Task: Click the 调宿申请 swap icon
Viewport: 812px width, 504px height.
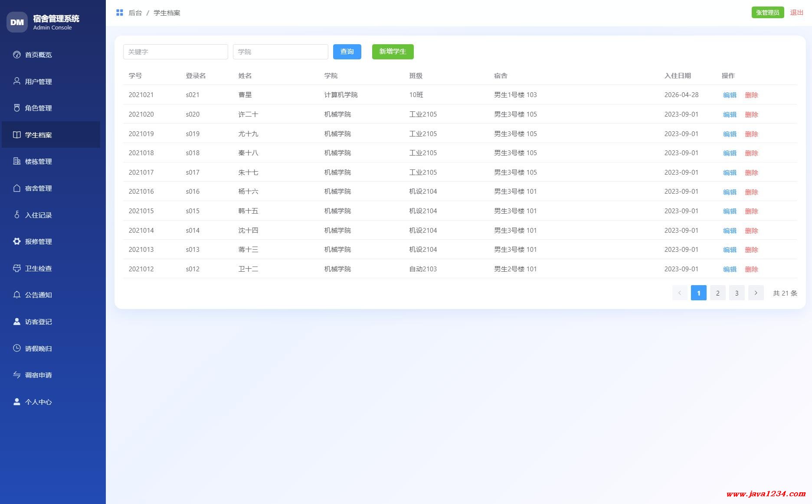Action: pyautogui.click(x=17, y=375)
